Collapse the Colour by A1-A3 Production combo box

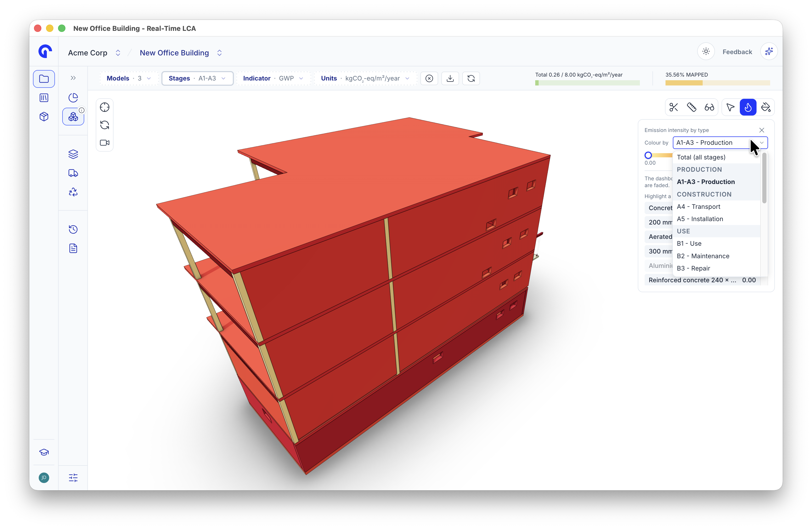coord(720,142)
